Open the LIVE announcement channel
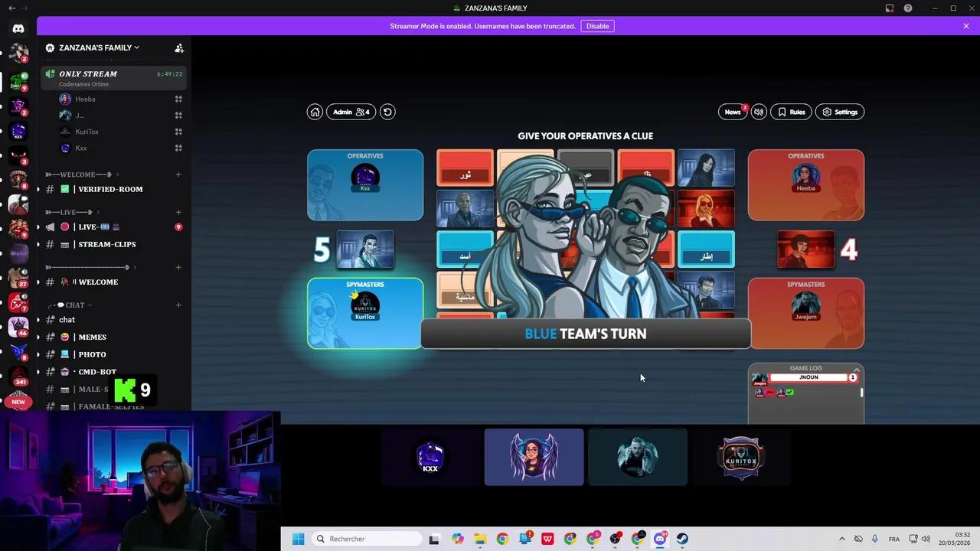 click(113, 227)
